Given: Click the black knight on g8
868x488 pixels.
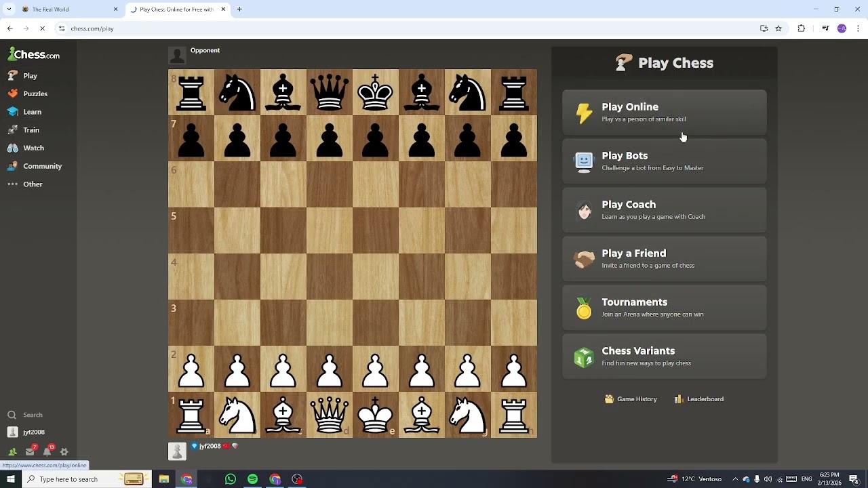Looking at the screenshot, I should point(468,92).
